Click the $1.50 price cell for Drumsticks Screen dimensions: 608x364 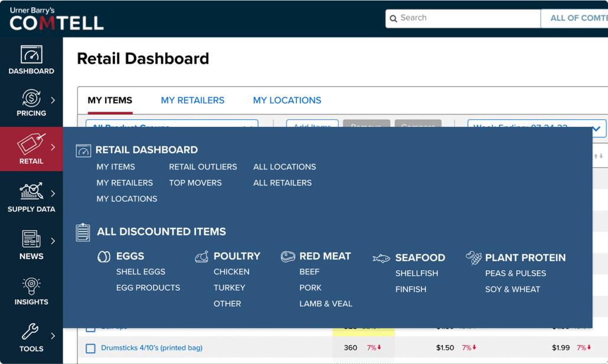click(444, 347)
